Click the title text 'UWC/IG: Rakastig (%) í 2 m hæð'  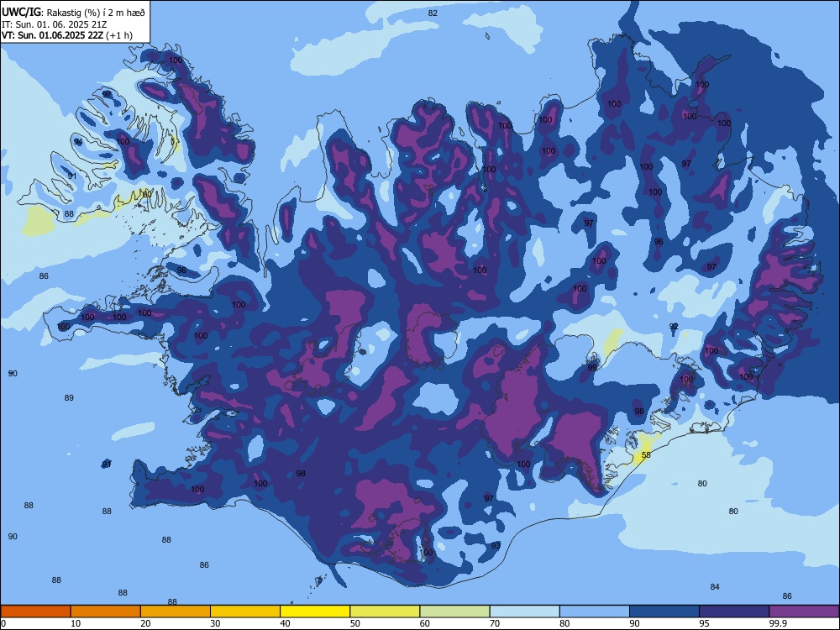click(x=73, y=13)
